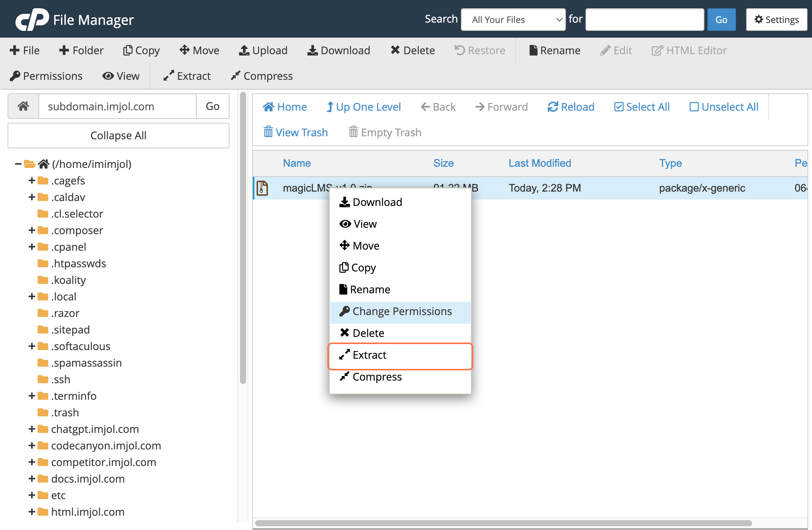Click the Edit pencil toolbar item
This screenshot has width=812, height=530.
tap(616, 50)
